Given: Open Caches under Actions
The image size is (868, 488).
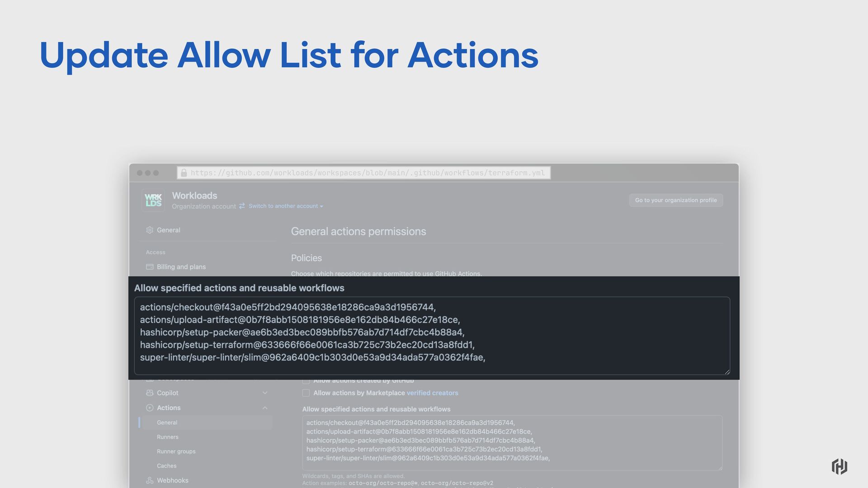Looking at the screenshot, I should click(x=167, y=466).
